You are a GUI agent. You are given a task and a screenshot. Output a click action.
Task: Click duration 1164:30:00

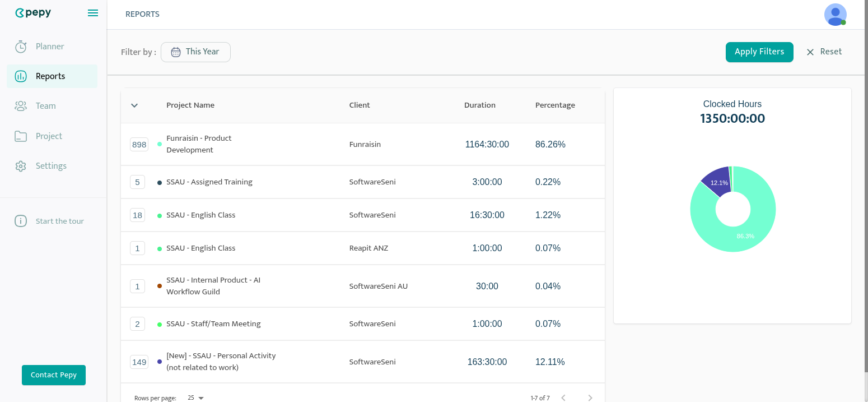[487, 145]
